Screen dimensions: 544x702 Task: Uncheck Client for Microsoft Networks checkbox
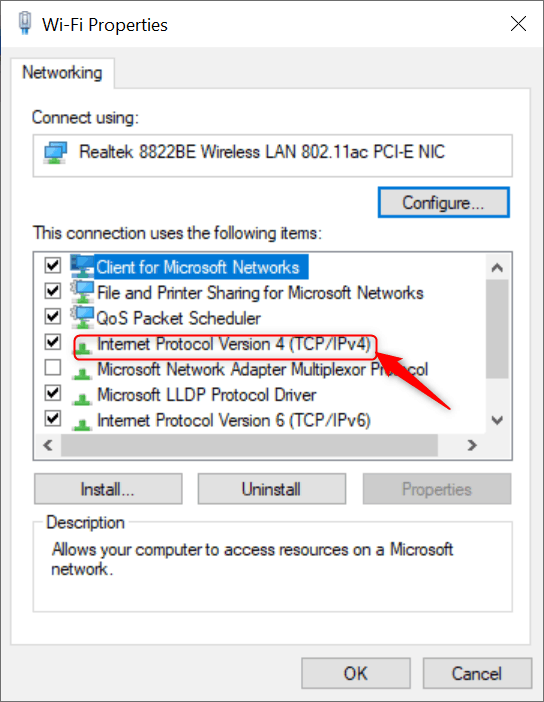pos(53,265)
